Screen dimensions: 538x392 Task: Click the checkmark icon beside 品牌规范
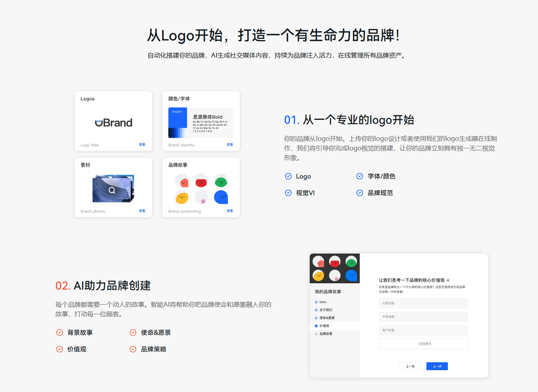360,193
